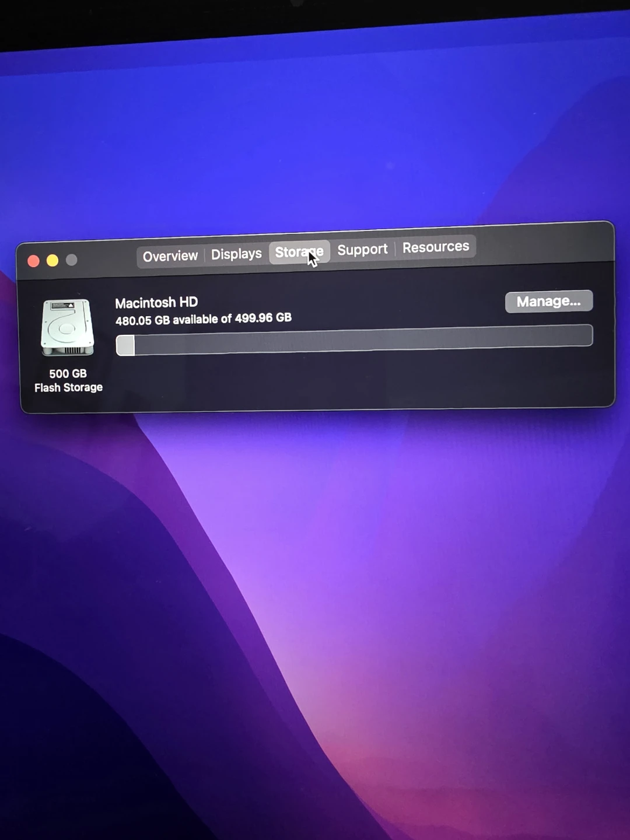630x840 pixels.
Task: Click the Manage... button
Action: [x=549, y=302]
